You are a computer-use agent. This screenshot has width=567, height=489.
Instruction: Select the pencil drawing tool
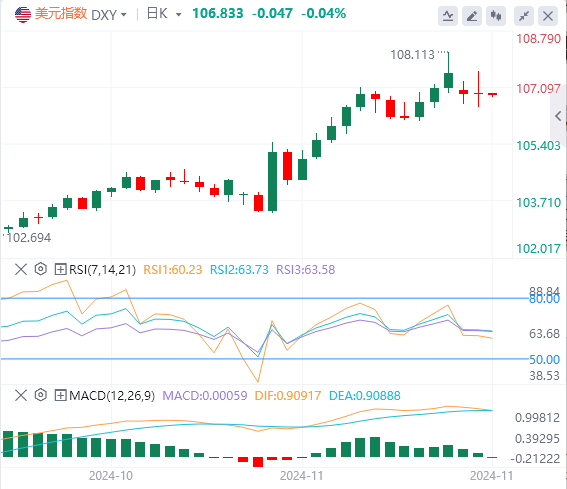472,16
